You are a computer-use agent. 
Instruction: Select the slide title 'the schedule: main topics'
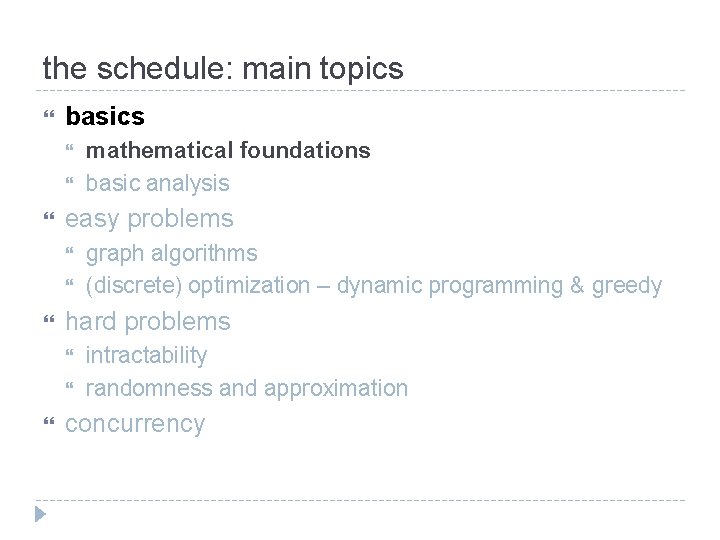coord(223,68)
